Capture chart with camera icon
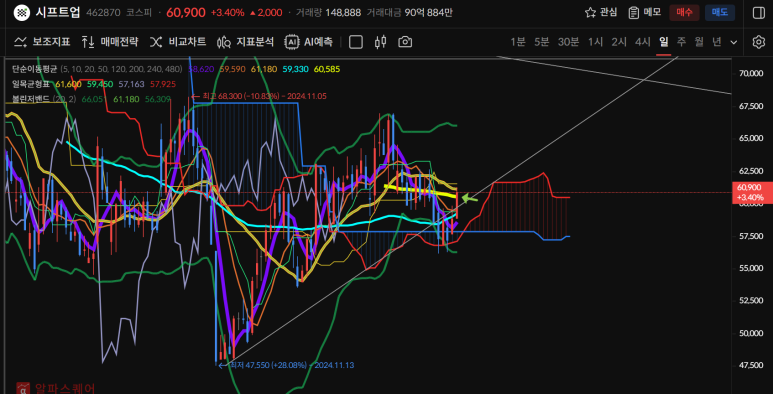Viewport: 773px width, 394px height. 405,42
